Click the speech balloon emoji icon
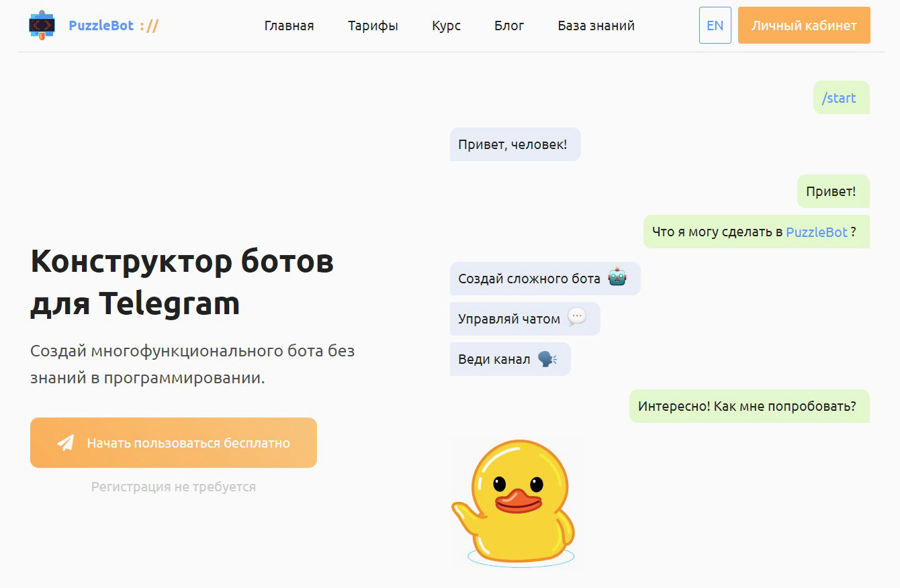 point(577,317)
